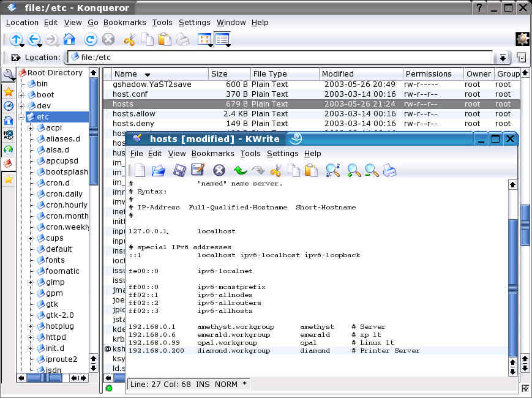This screenshot has height=398, width=532.
Task: Undo the last edit in KWrite
Action: pos(240,170)
